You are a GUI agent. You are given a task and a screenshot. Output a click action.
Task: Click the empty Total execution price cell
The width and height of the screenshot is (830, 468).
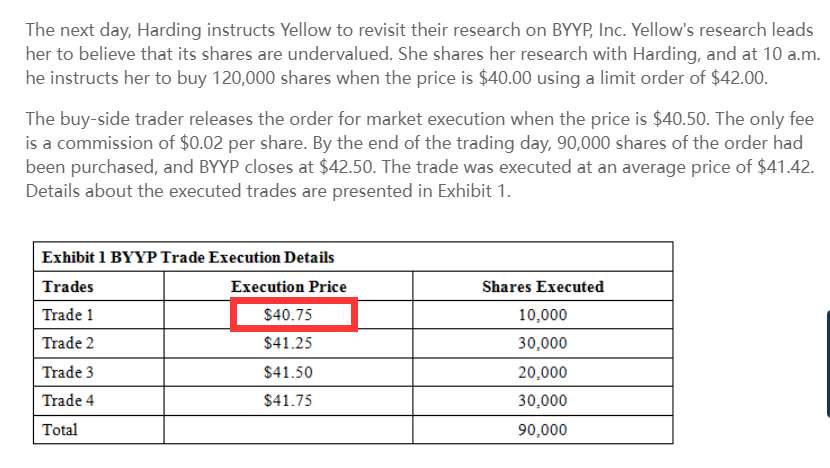click(x=288, y=430)
